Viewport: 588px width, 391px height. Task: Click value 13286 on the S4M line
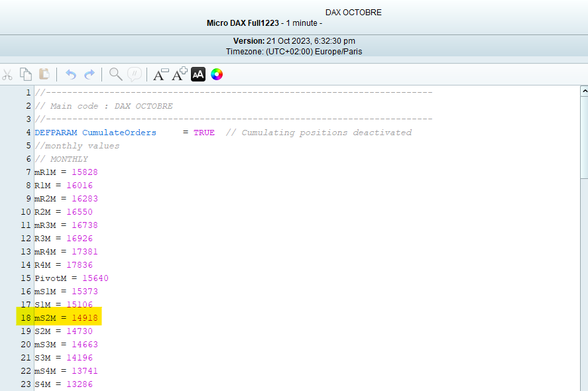80,384
